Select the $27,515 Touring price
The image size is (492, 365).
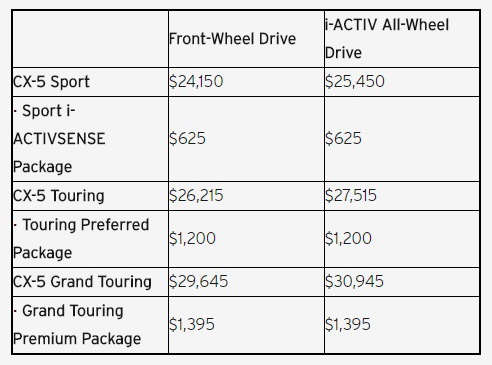click(x=351, y=195)
